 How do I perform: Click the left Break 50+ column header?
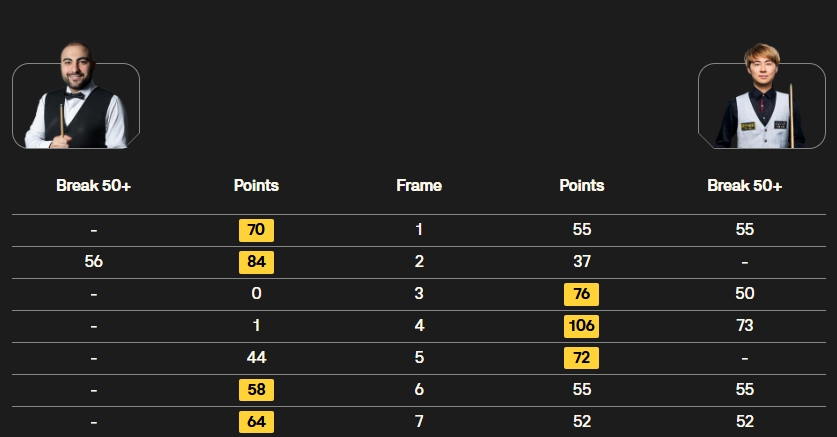click(93, 186)
